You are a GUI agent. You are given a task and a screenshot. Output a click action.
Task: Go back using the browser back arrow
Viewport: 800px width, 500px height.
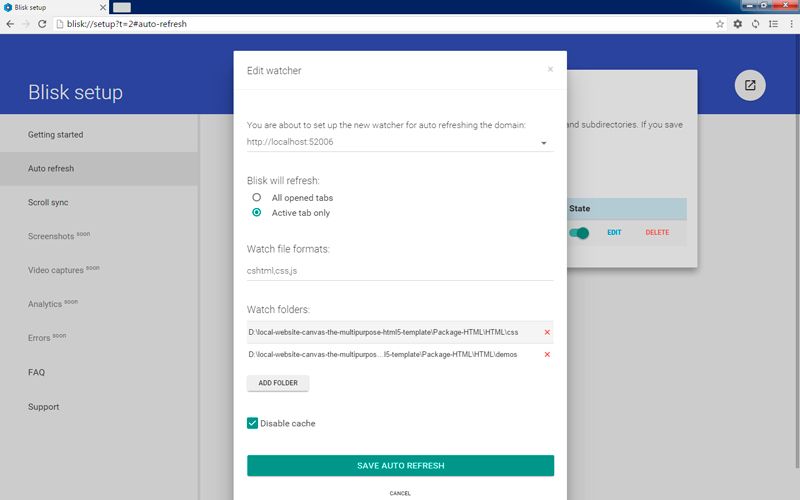pos(10,24)
